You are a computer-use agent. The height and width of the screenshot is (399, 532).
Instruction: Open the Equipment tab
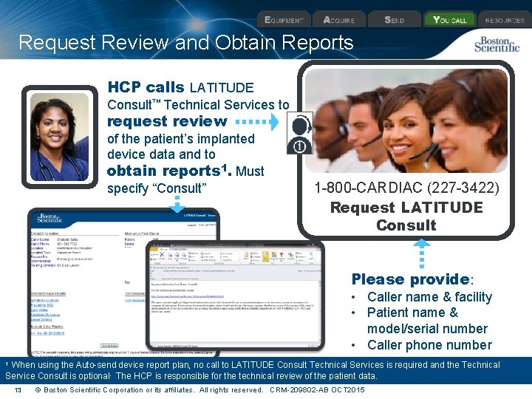(284, 20)
